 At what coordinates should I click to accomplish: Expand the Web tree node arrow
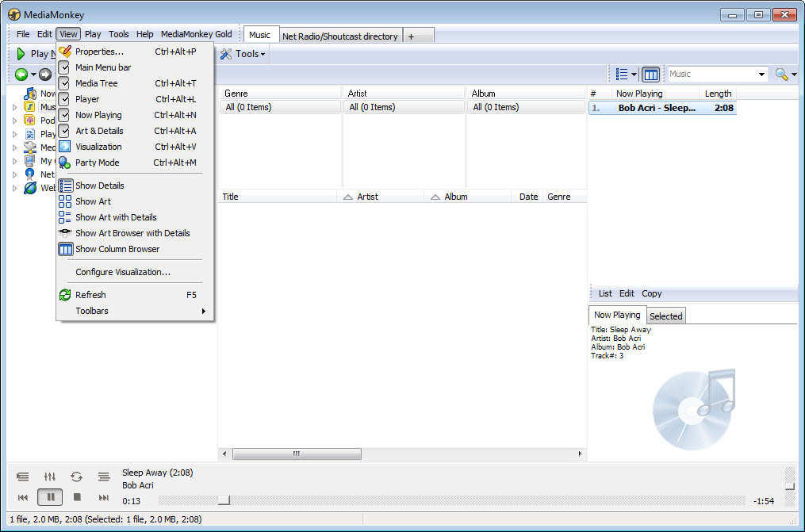[x=15, y=188]
